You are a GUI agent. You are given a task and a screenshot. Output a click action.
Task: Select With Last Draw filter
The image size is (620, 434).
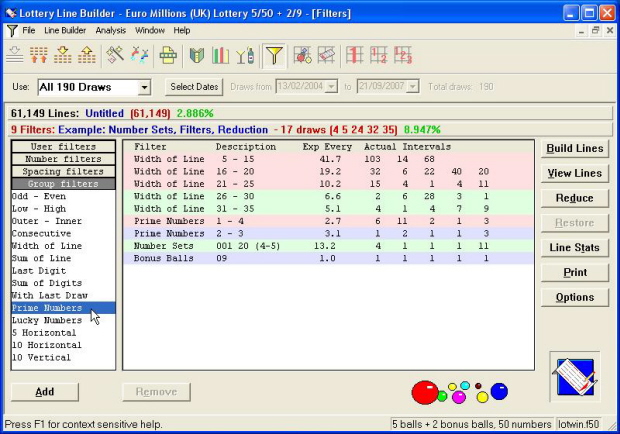coord(64,295)
